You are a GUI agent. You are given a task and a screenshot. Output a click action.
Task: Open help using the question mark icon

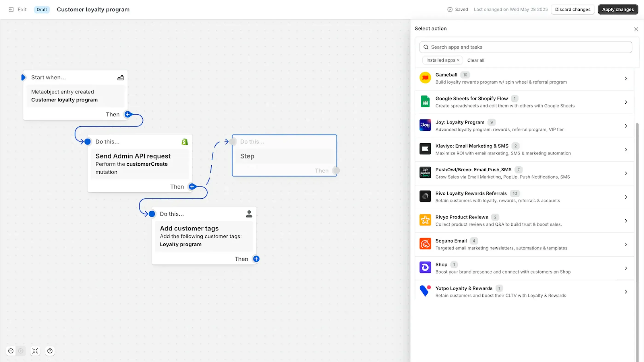click(x=50, y=351)
